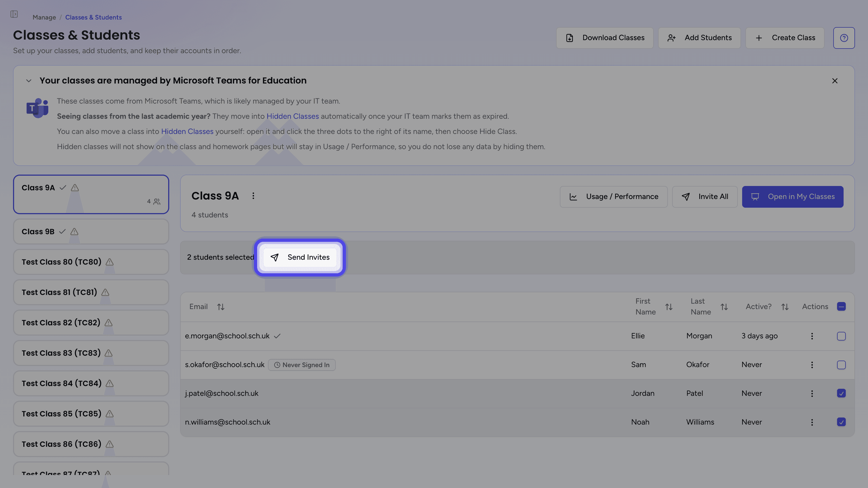This screenshot has height=488, width=868.
Task: Toggle the select-all checkbox in table header
Action: click(x=841, y=306)
